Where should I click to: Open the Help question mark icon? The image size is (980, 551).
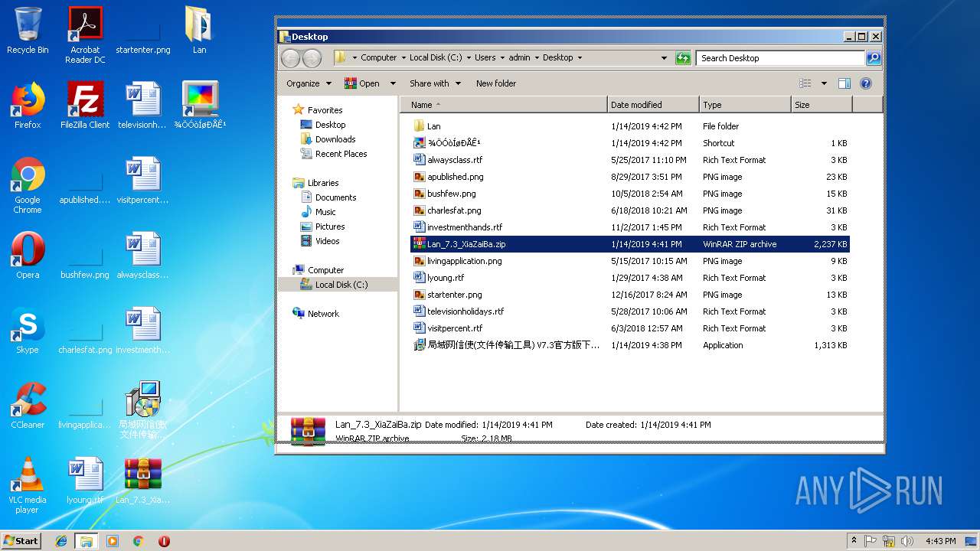click(x=866, y=83)
